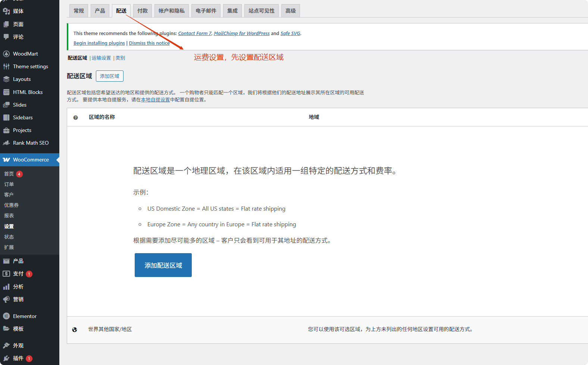Open 订单 orders in WooCommerce submenu
Image resolution: width=588 pixels, height=365 pixels.
[9, 184]
